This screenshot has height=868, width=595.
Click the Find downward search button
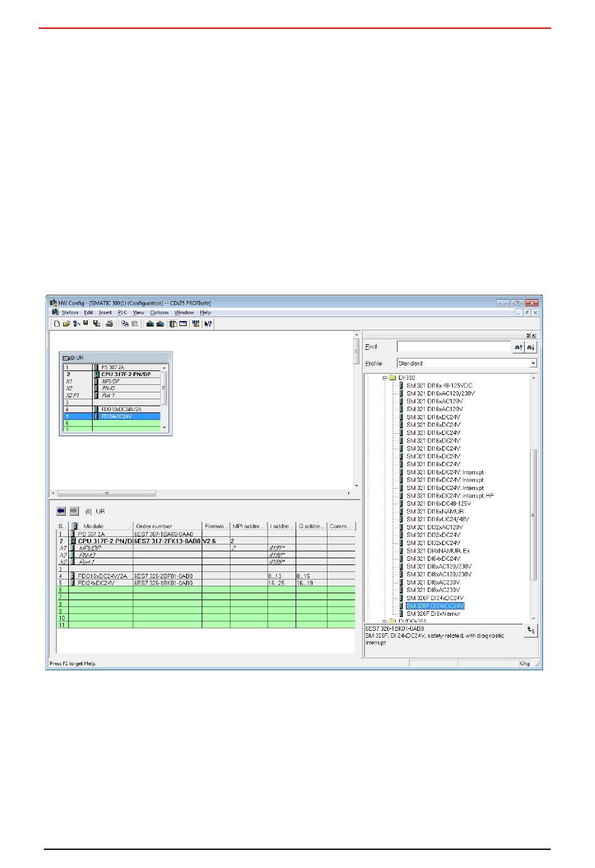point(530,347)
